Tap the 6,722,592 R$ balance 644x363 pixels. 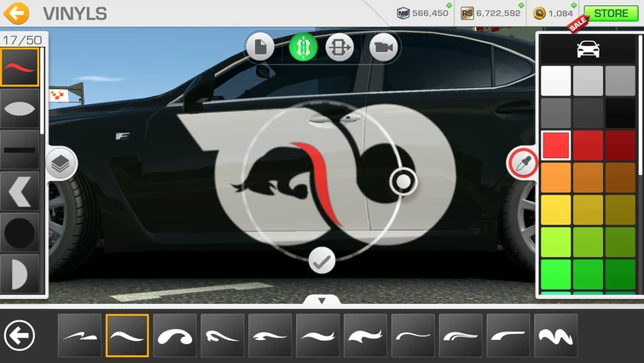click(498, 13)
